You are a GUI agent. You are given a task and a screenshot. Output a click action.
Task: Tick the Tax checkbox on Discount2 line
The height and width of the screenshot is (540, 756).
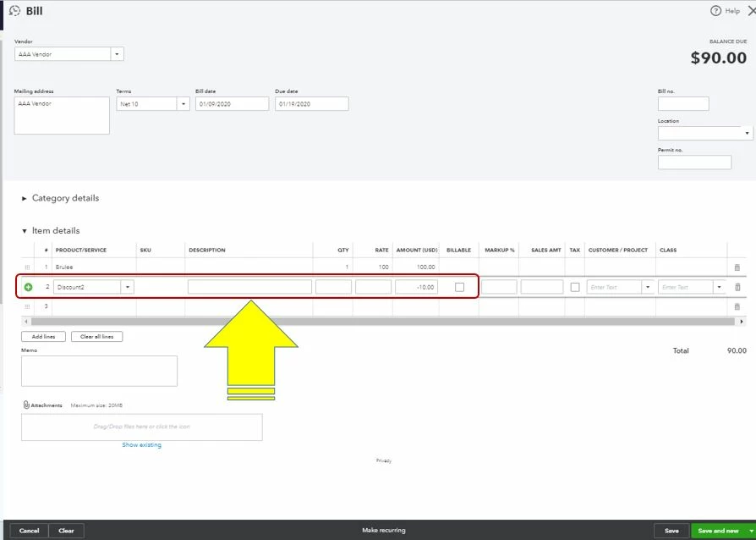click(575, 287)
